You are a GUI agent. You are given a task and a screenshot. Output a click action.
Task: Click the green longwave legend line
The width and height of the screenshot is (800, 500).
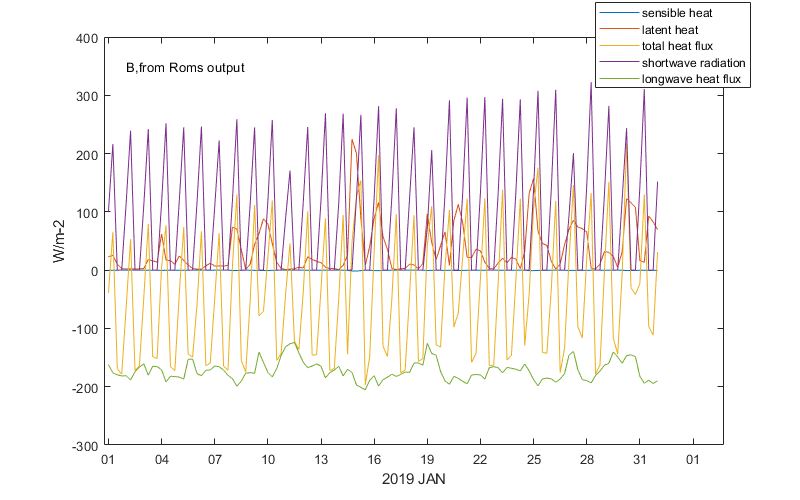(618, 79)
